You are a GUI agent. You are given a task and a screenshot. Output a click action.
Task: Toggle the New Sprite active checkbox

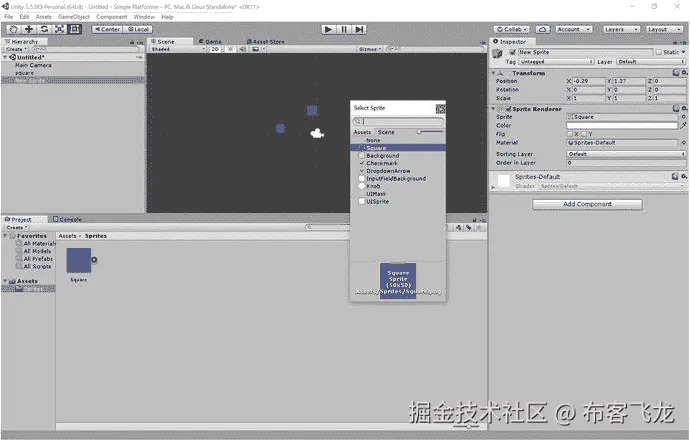coord(512,52)
